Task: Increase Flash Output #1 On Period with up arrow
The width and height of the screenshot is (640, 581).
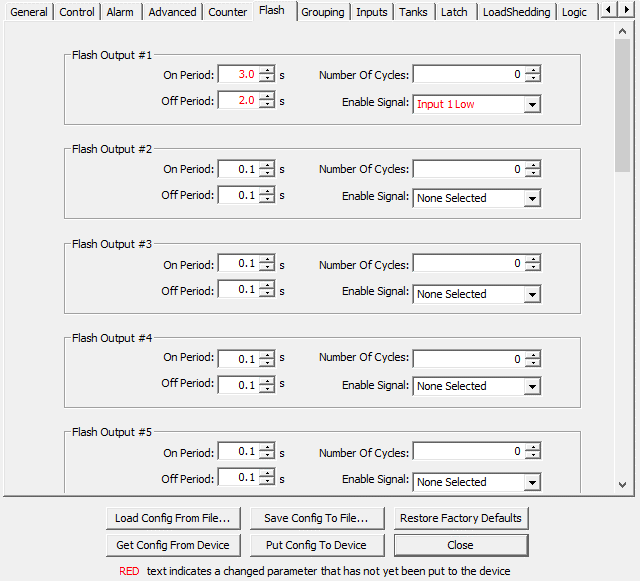Action: [x=266, y=70]
